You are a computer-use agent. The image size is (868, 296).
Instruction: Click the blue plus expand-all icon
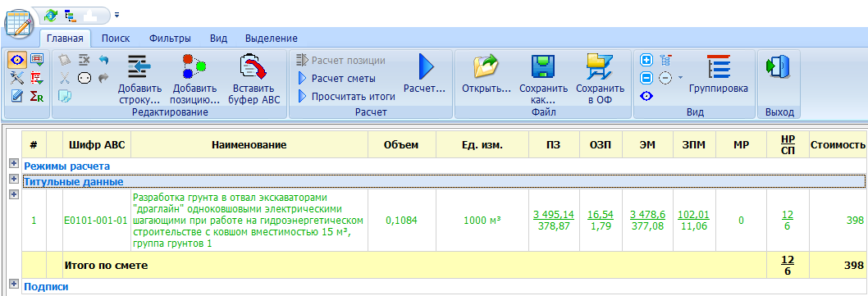646,60
